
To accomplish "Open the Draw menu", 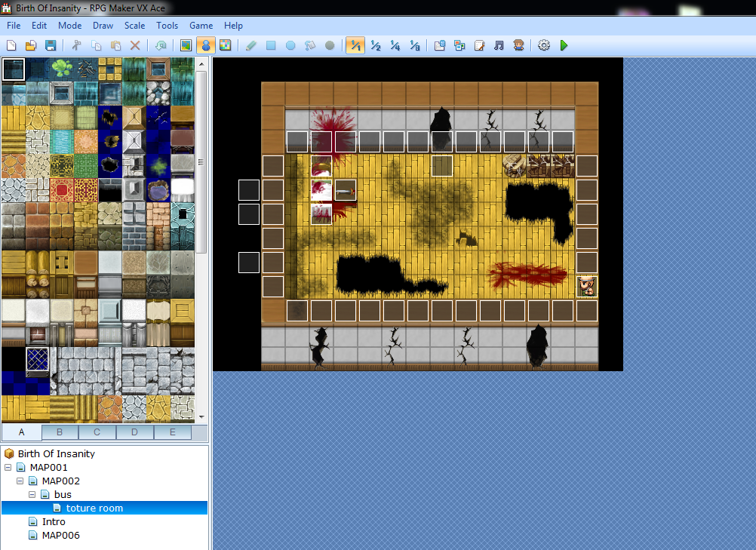I will point(103,26).
